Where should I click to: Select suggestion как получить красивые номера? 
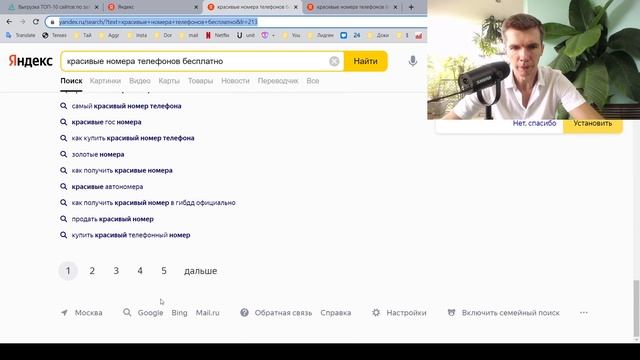(x=122, y=170)
